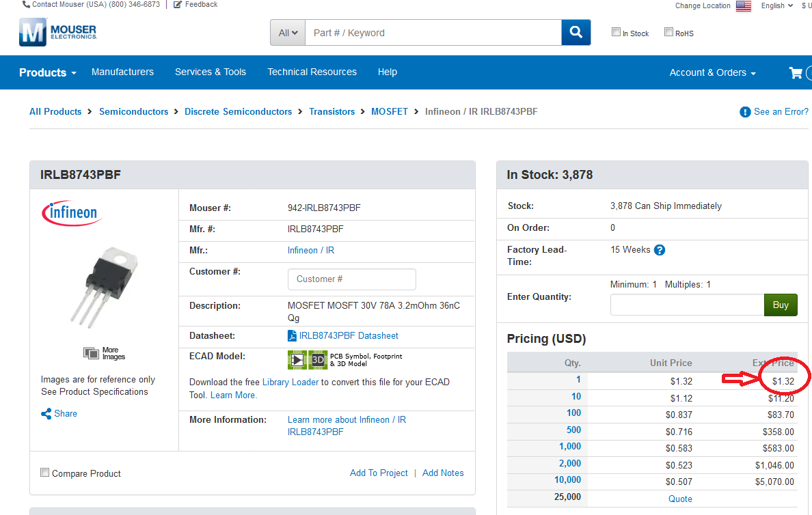Click the green Buy button

tap(781, 305)
